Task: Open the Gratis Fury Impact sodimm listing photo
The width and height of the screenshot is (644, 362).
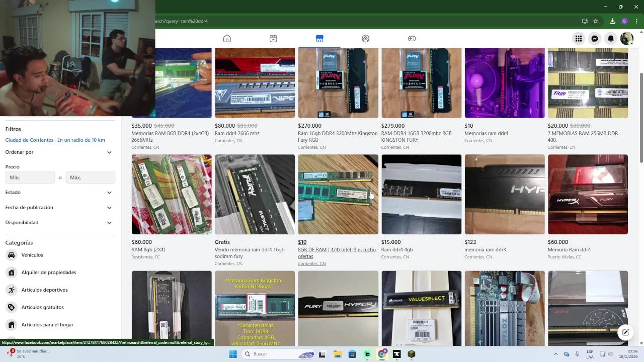Action: tap(255, 194)
